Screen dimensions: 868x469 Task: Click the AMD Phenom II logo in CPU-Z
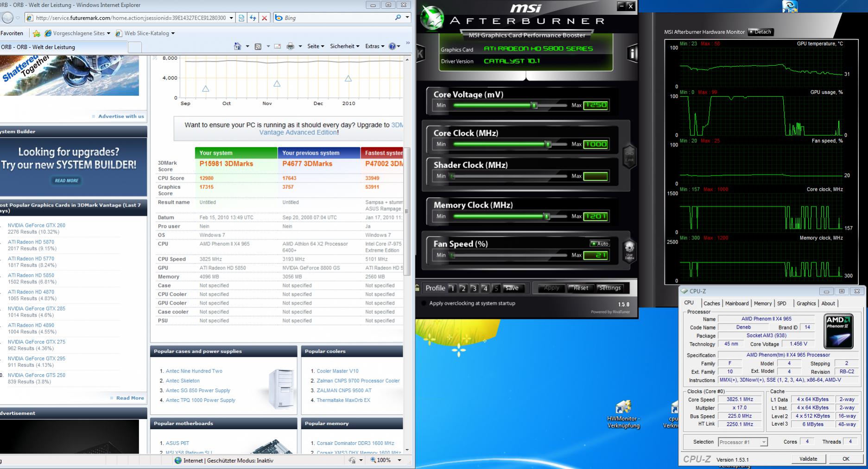click(x=838, y=331)
